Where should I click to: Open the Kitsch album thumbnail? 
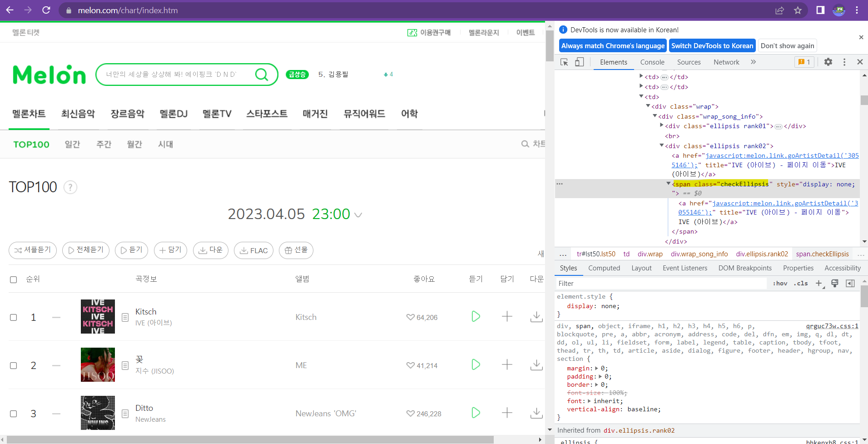pyautogui.click(x=98, y=316)
